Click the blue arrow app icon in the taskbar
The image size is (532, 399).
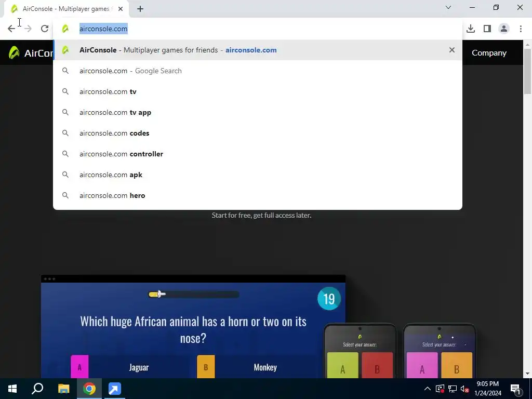click(x=115, y=389)
